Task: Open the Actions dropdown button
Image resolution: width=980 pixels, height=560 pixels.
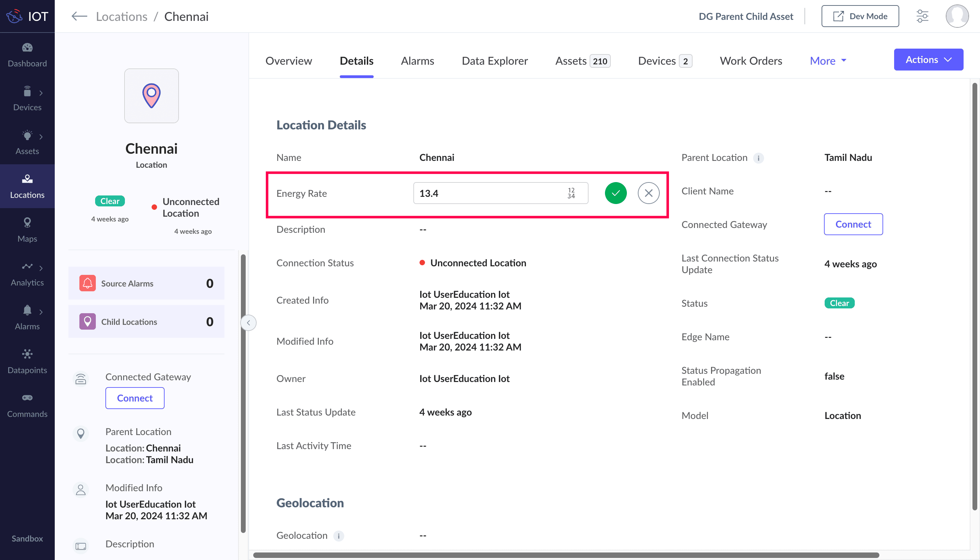Action: (x=928, y=60)
